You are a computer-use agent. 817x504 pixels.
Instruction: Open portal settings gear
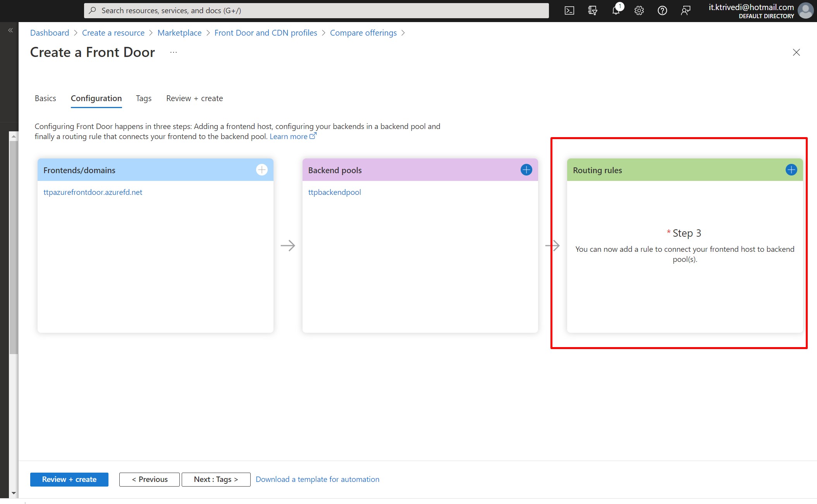pos(639,10)
